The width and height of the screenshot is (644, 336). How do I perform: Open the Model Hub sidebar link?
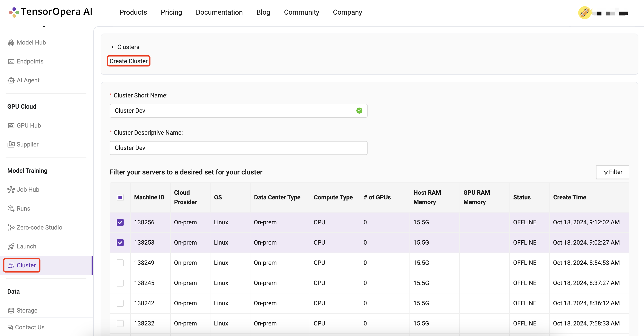(x=31, y=43)
